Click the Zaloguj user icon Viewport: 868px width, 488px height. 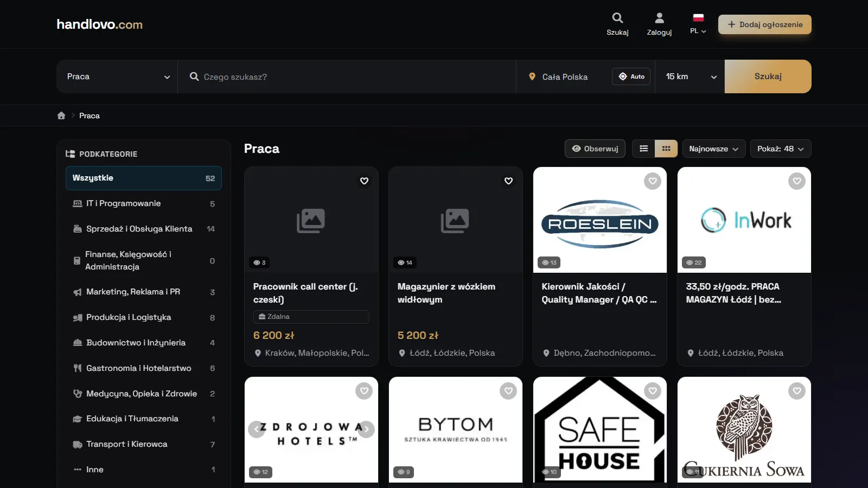point(659,18)
